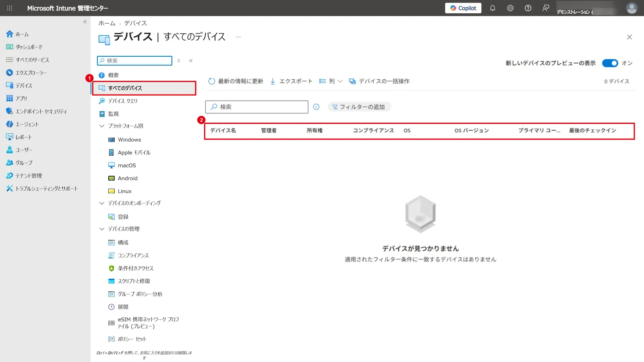Open the 列 columns dropdown
Viewport: 644px width, 362px height.
pyautogui.click(x=330, y=81)
